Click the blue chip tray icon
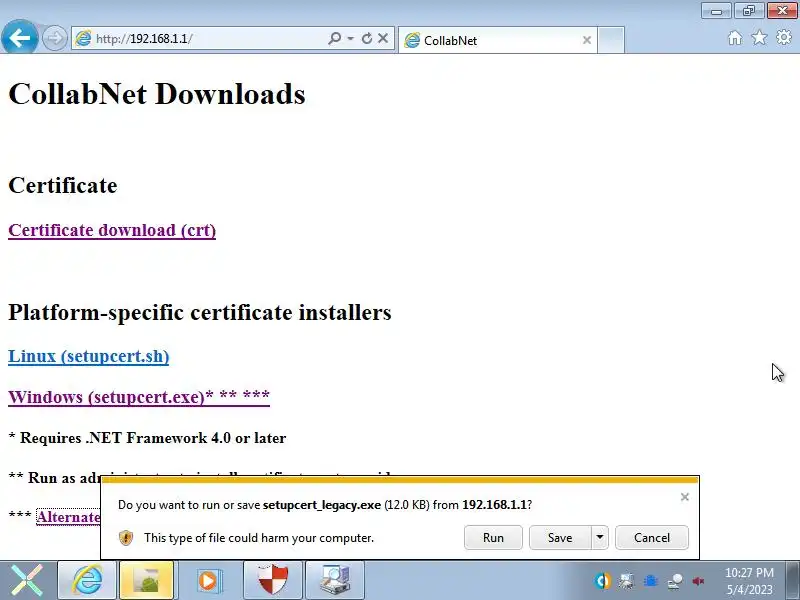 point(651,581)
